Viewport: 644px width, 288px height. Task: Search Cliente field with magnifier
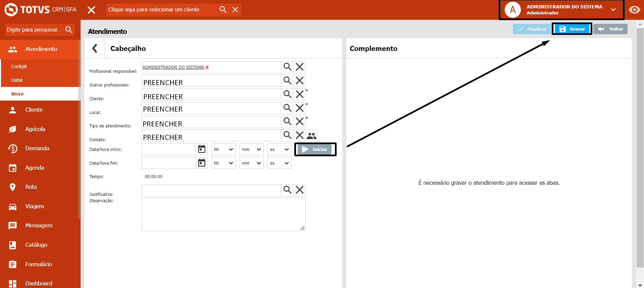[x=287, y=94]
